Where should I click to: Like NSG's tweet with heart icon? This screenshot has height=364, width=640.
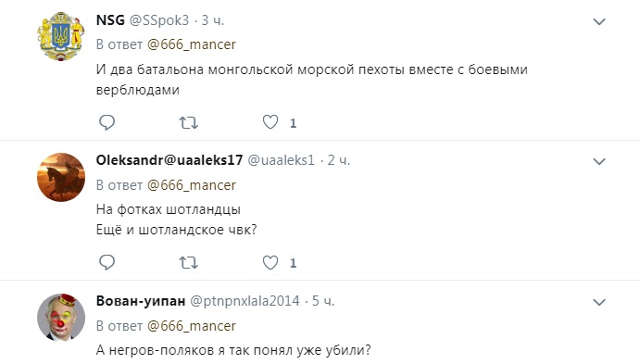[x=270, y=122]
